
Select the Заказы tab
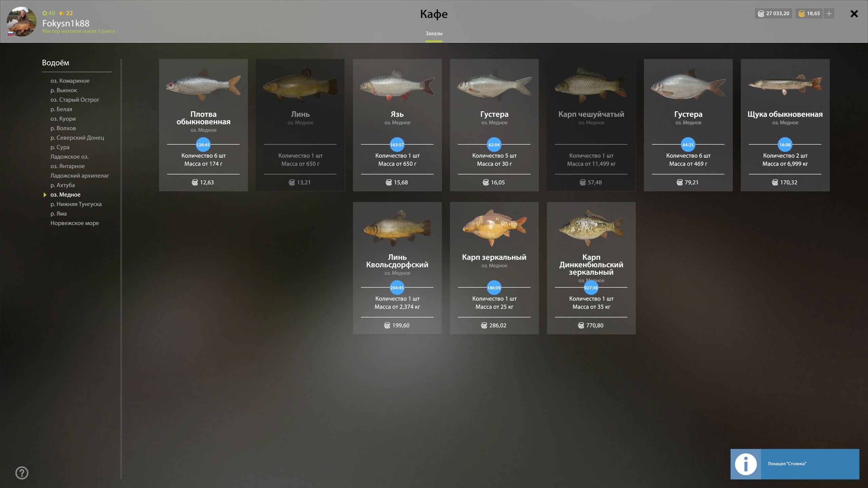click(x=434, y=34)
